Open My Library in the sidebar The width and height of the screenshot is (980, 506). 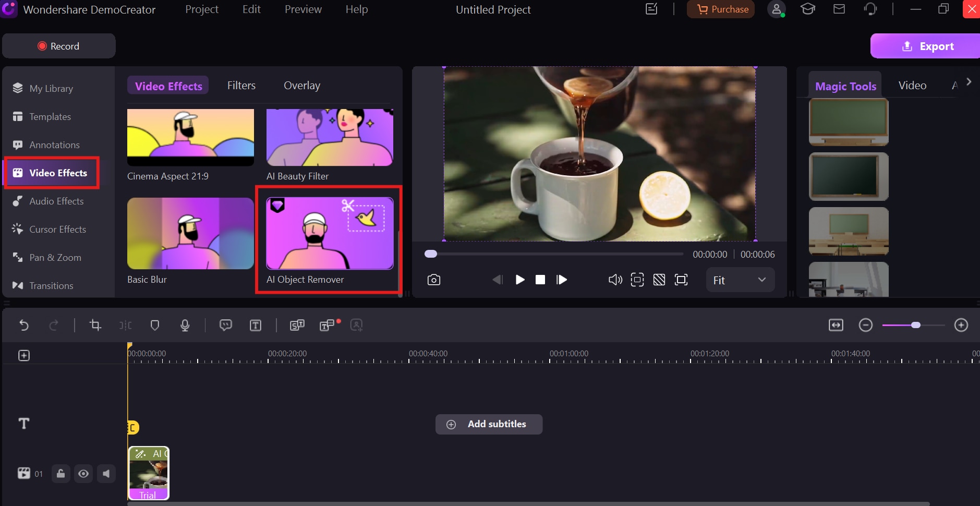pos(51,89)
